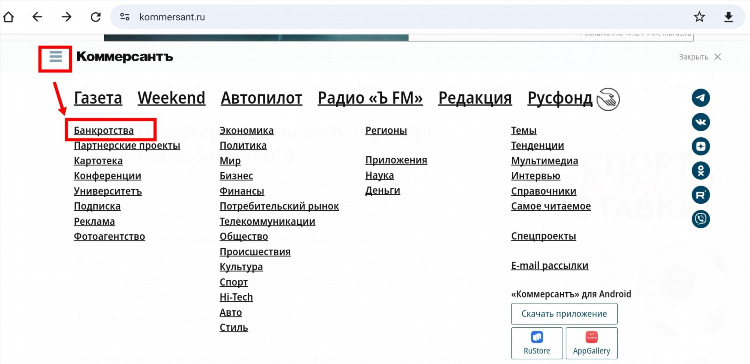This screenshot has height=364, width=750.
Task: Open the Тенденции link
Action: (538, 146)
